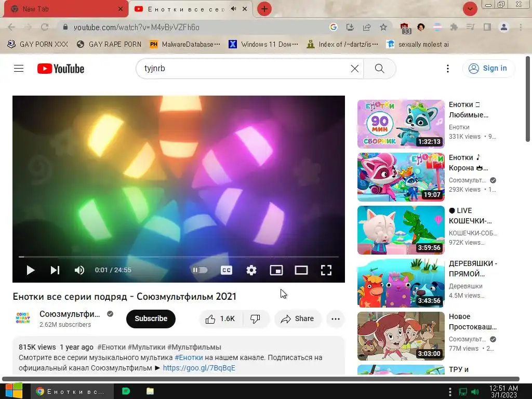Open a new tab with the plus button

tap(264, 9)
